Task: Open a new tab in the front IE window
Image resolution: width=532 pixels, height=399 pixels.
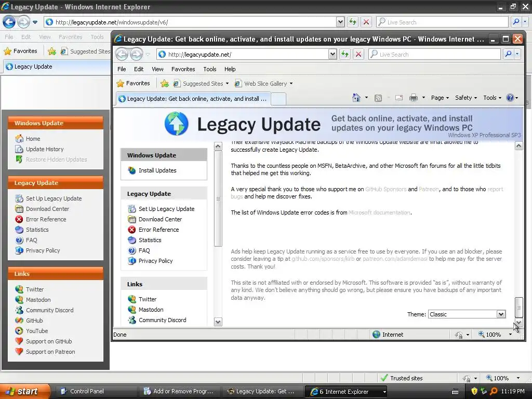Action: [x=278, y=99]
